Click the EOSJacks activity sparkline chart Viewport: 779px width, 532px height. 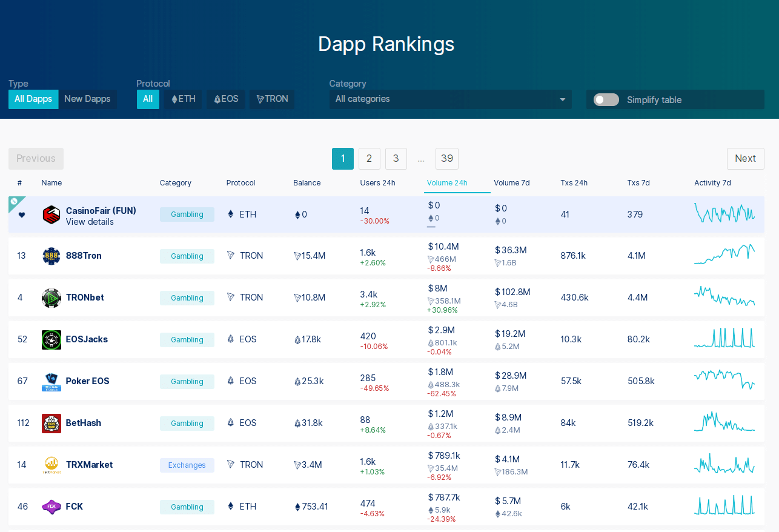(x=724, y=337)
